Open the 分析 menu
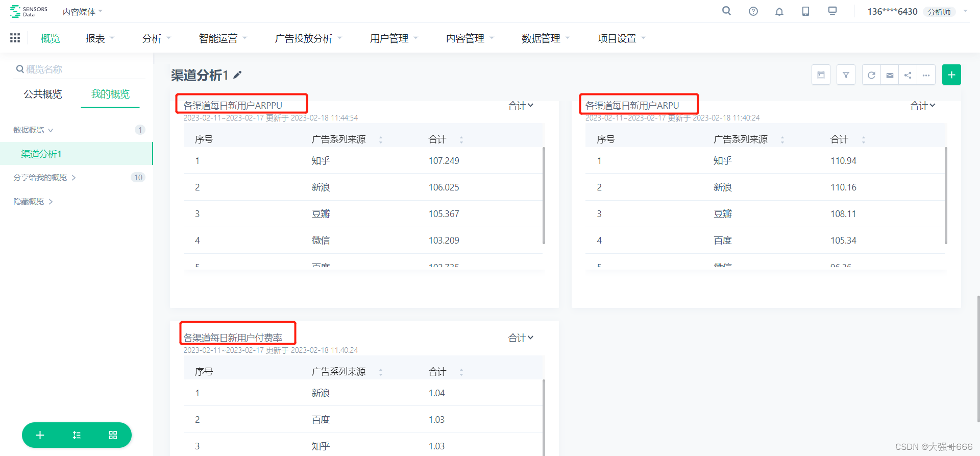Screen dimensions: 980x456 (x=156, y=38)
